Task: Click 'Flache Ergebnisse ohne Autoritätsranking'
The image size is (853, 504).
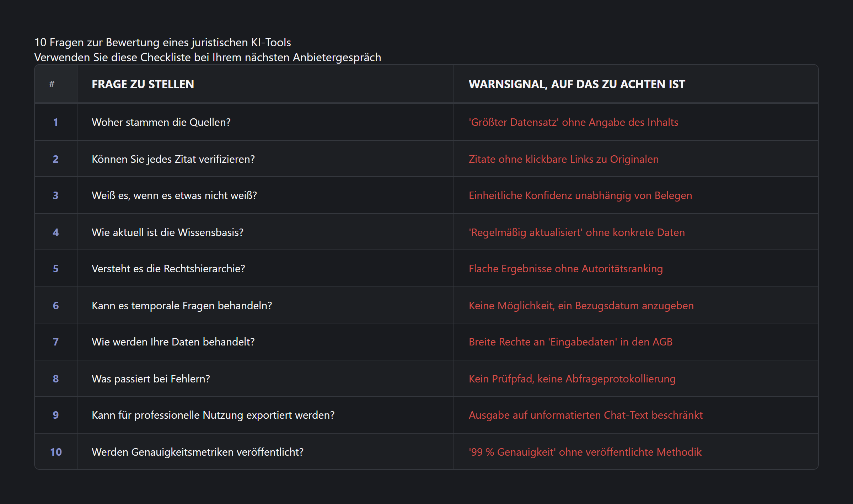Action: 565,269
